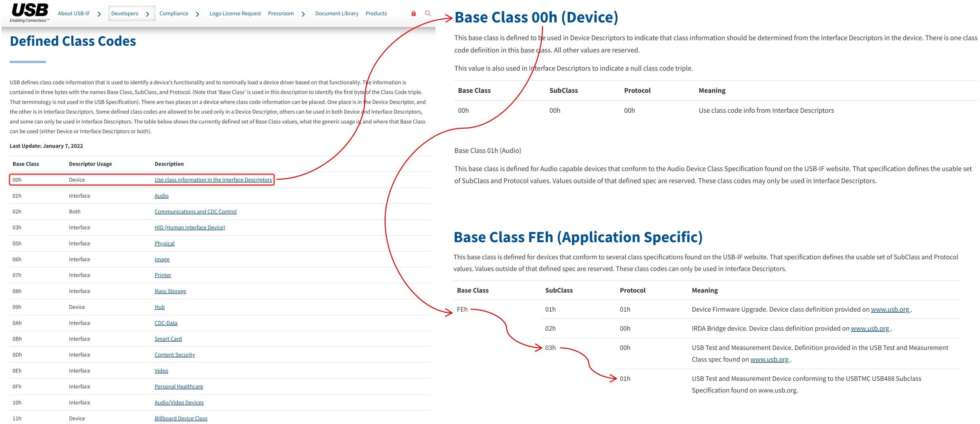This screenshot has height=424, width=980.
Task: Click www.usb.org link in IRDA Bridge row
Action: (870, 328)
